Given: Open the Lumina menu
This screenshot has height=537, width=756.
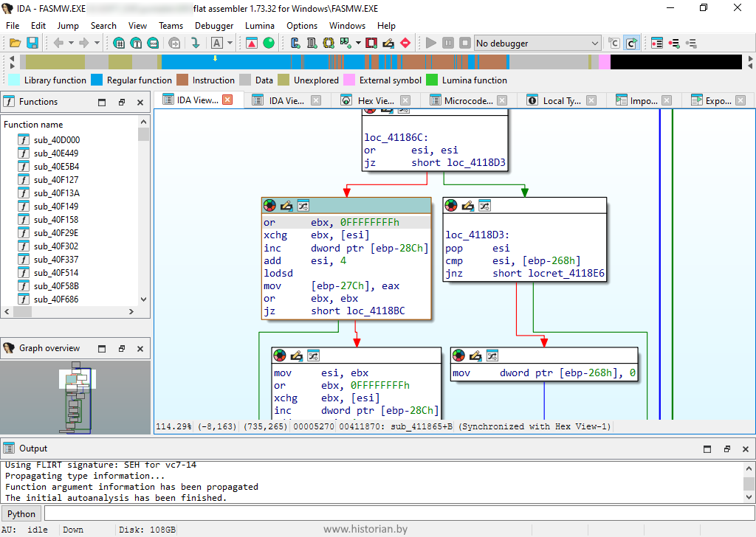Looking at the screenshot, I should tap(260, 26).
